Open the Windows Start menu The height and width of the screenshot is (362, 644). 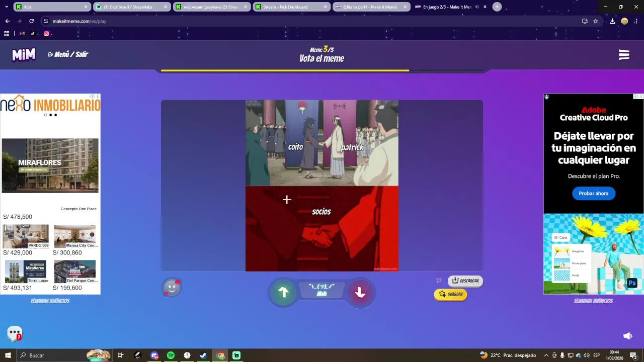point(8,355)
